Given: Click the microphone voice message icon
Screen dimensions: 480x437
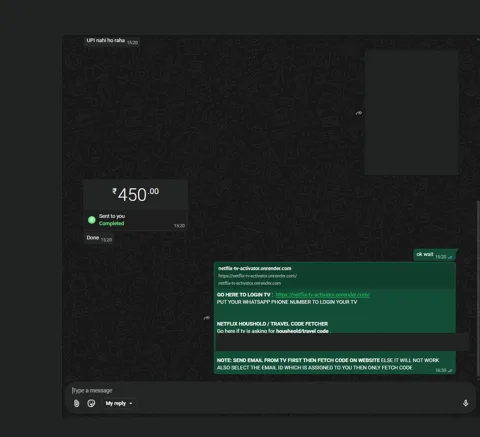Looking at the screenshot, I should [x=465, y=403].
